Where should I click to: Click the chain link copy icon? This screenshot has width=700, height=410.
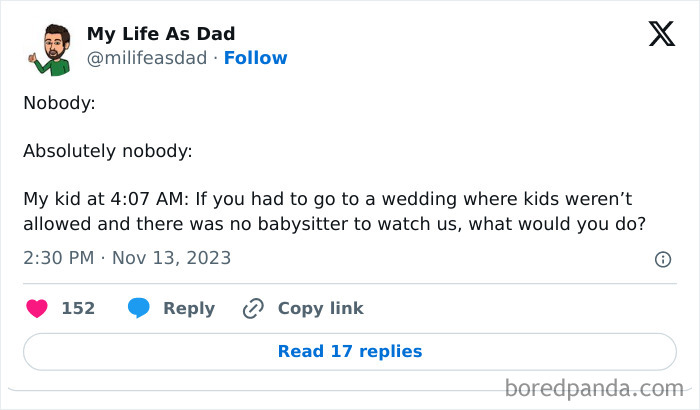pyautogui.click(x=253, y=308)
